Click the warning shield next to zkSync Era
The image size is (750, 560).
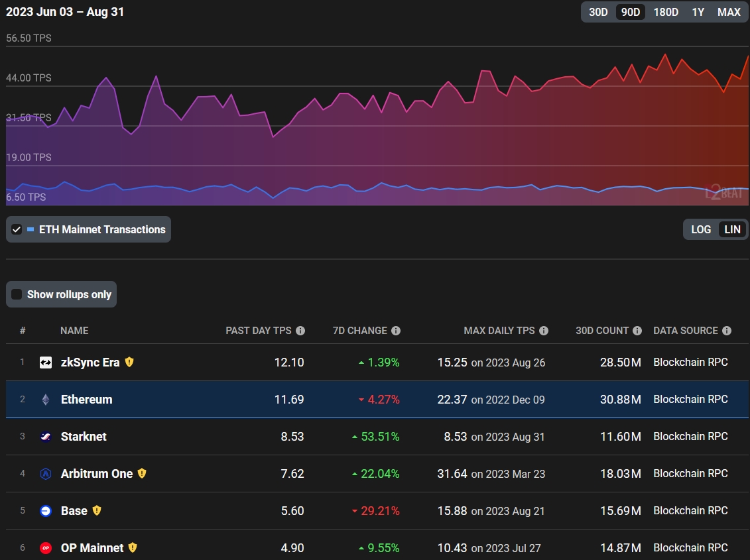129,362
